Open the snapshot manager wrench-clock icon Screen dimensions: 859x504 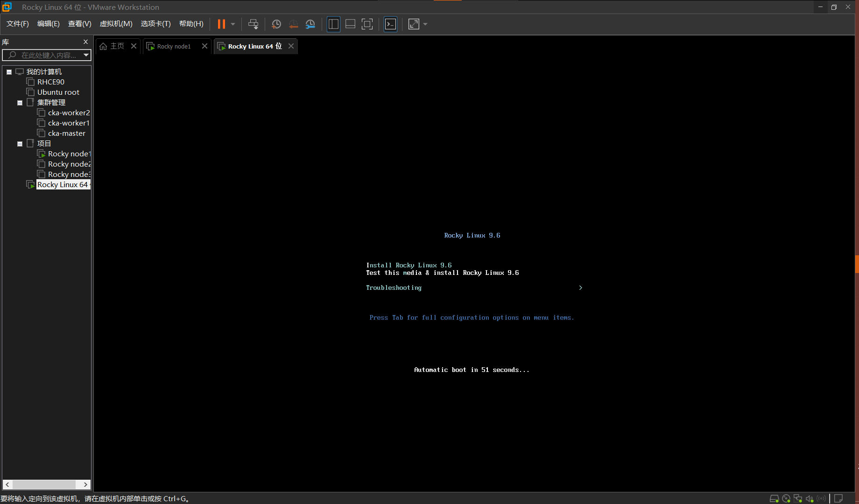coord(310,24)
